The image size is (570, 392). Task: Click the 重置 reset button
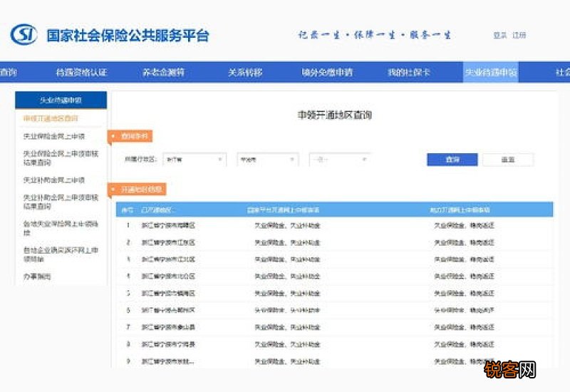coord(508,159)
